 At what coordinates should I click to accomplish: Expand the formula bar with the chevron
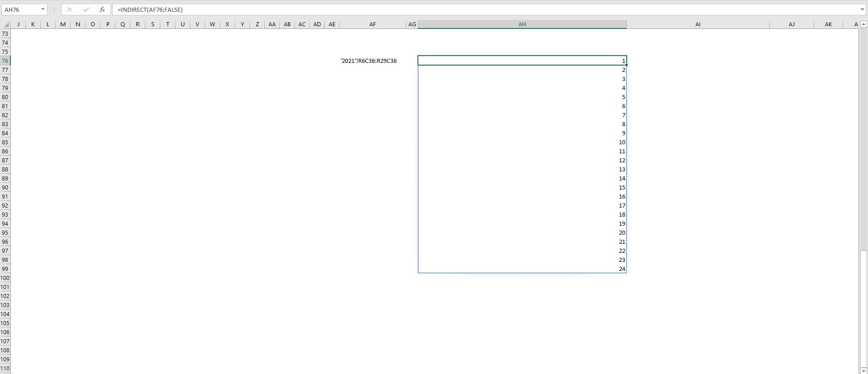pos(862,9)
